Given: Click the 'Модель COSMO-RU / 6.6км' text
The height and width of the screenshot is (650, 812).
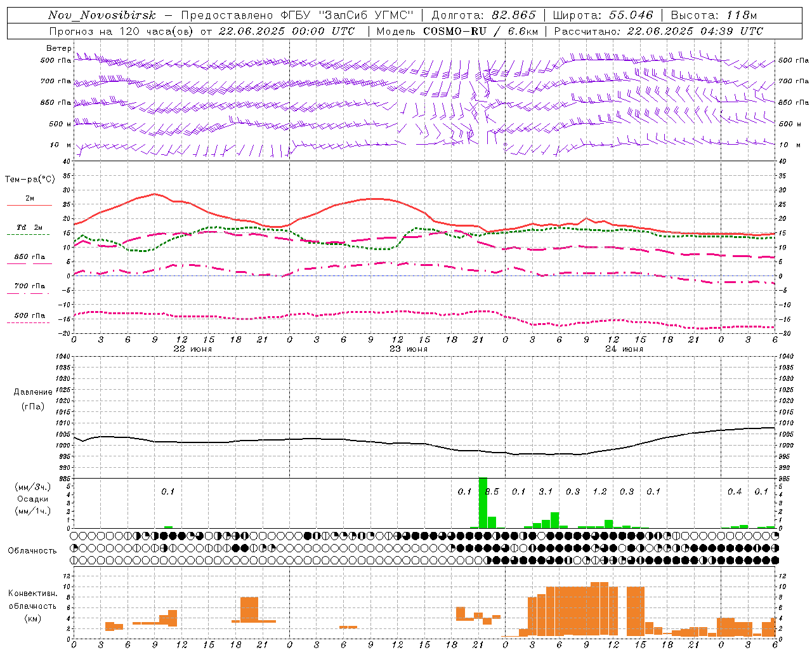Looking at the screenshot, I should (x=457, y=31).
